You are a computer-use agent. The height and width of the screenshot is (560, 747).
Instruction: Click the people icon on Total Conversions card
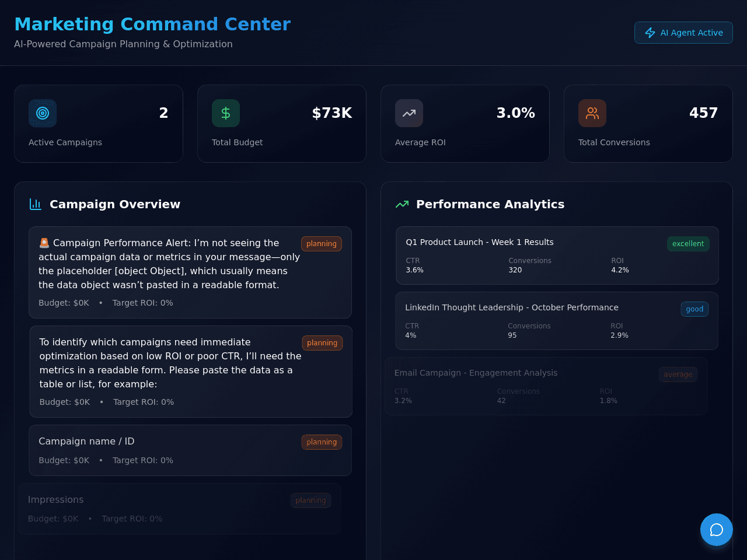(x=592, y=113)
